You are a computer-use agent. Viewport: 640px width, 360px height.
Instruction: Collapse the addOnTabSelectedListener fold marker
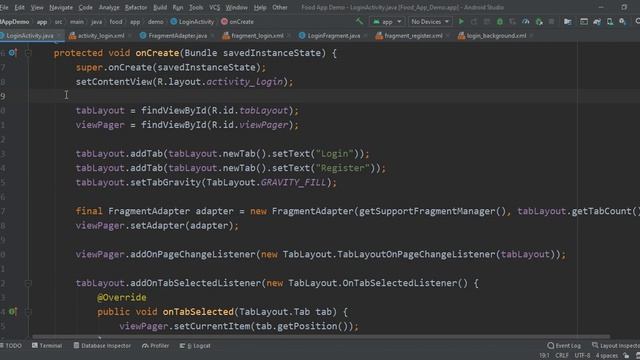coord(28,283)
